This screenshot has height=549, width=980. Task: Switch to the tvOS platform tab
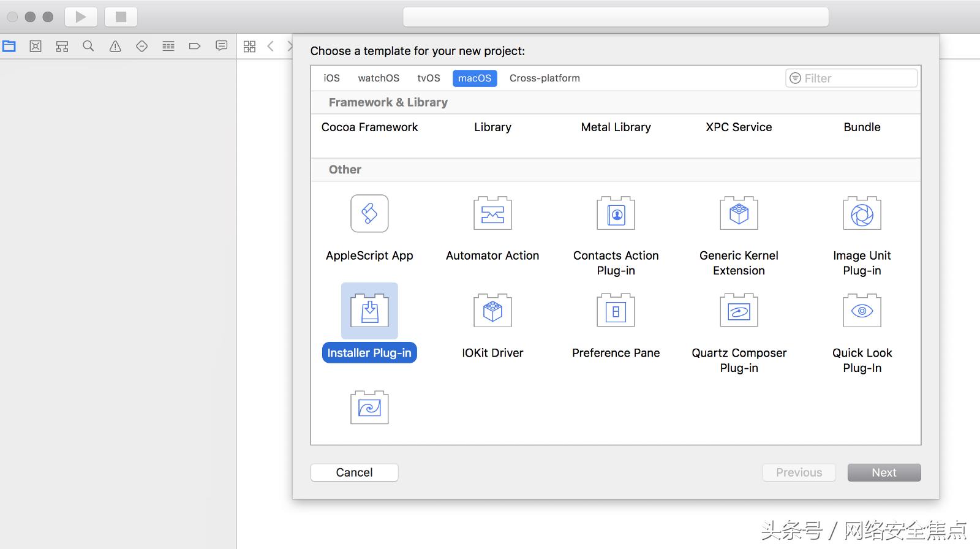pos(429,78)
